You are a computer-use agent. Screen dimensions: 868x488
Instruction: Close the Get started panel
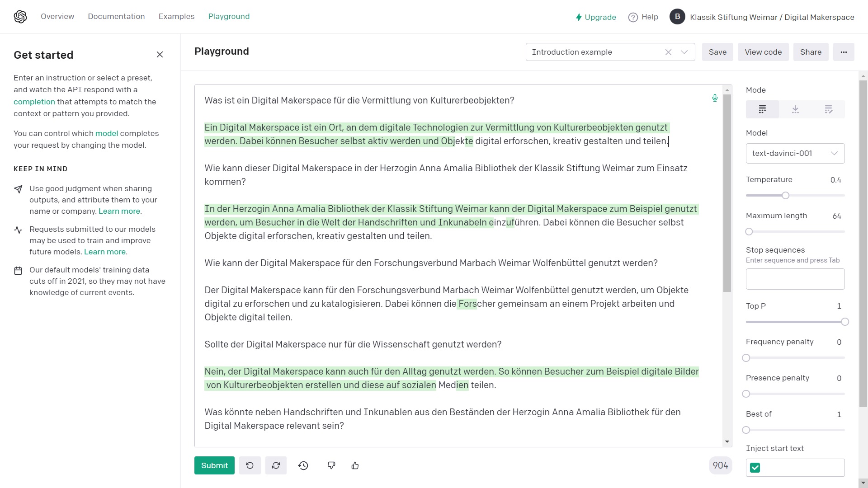160,55
